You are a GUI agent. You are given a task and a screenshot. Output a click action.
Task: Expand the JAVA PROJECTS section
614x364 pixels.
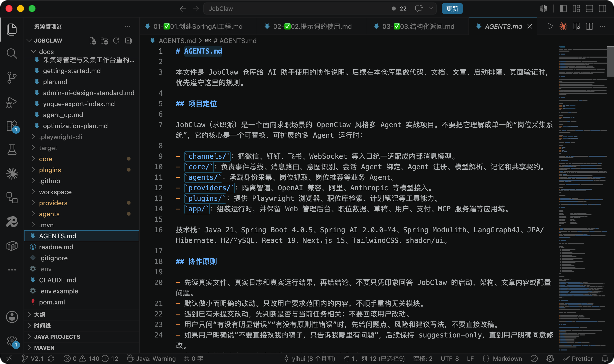pos(82,336)
